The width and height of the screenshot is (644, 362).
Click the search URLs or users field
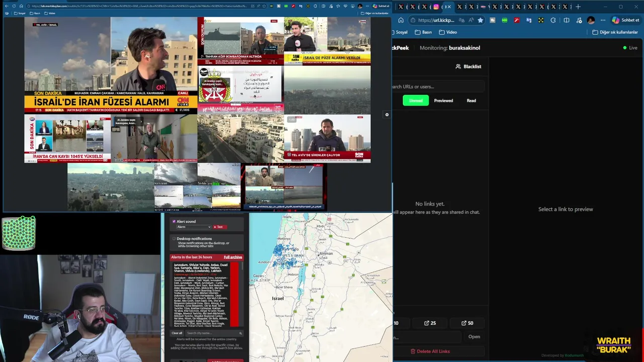tap(438, 86)
